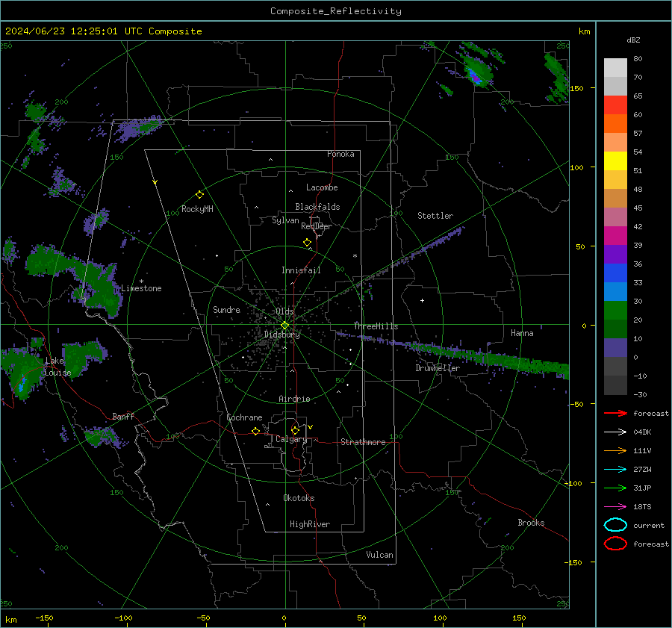Click the Innisfail label
This screenshot has height=628, width=672.
(301, 270)
